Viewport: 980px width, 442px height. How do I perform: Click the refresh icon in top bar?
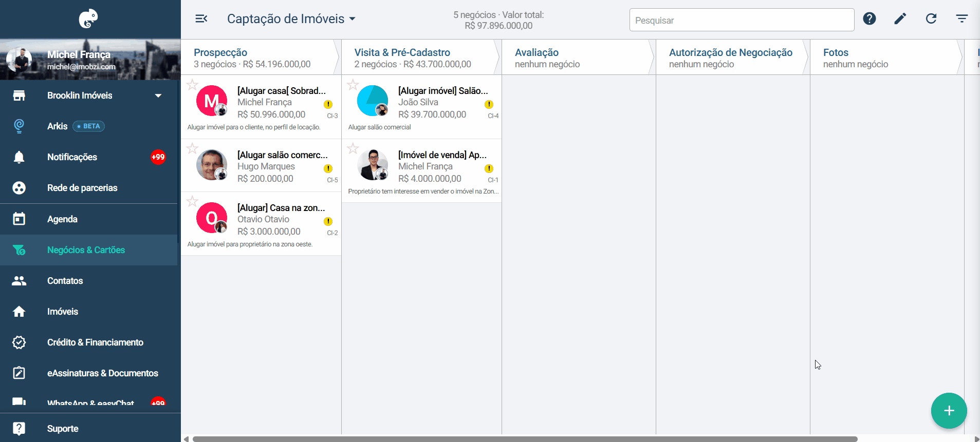(x=931, y=19)
